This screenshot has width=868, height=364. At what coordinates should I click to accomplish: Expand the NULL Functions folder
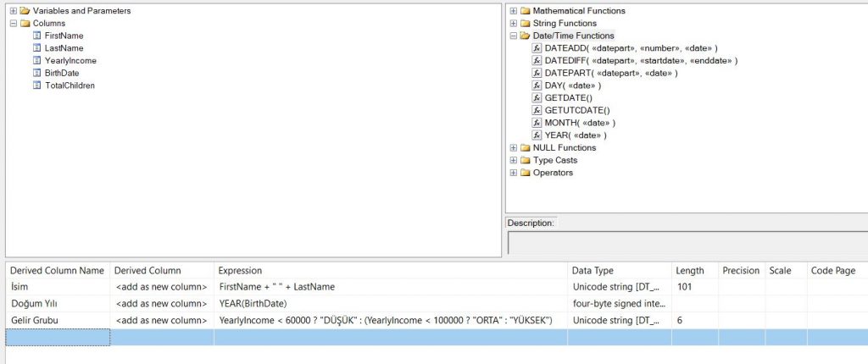[x=514, y=147]
